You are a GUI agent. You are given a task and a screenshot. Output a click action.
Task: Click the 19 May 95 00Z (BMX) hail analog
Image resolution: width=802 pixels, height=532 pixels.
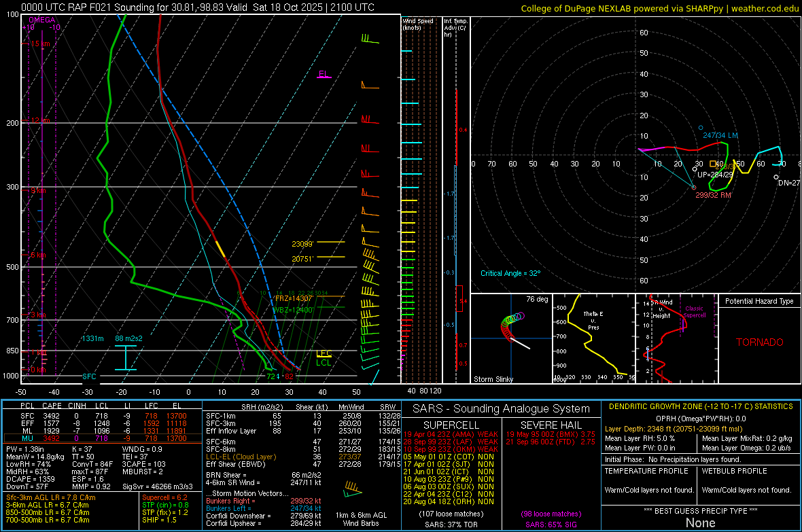coord(551,434)
